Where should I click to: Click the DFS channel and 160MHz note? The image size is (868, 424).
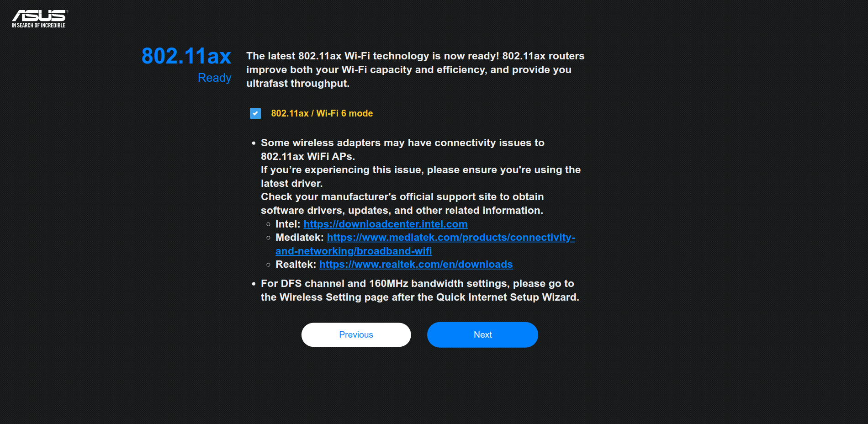coord(420,290)
